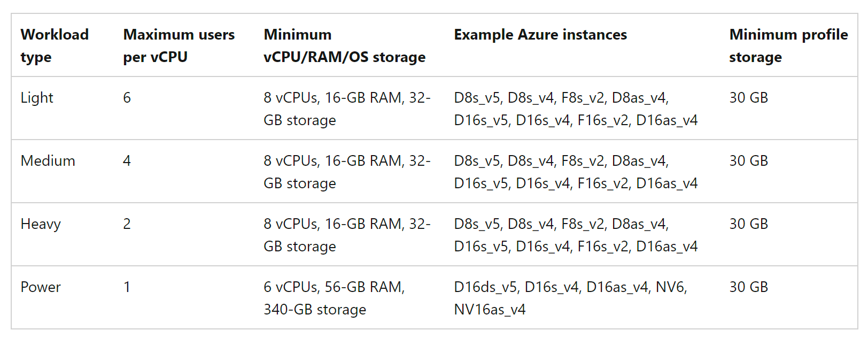Select the "Minimum profile storage" header
868x338 pixels.
[x=788, y=45]
